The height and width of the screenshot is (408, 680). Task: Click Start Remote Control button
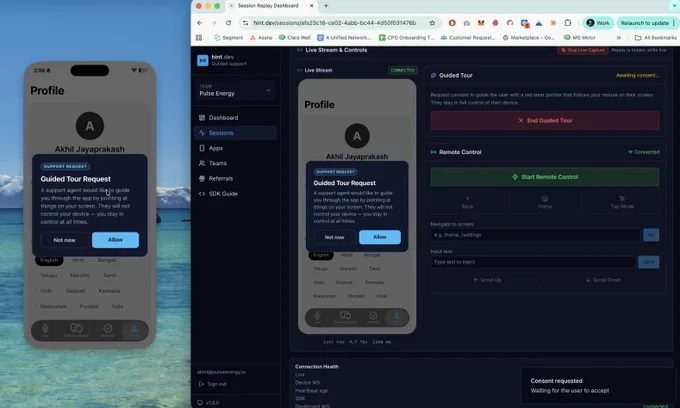(545, 177)
